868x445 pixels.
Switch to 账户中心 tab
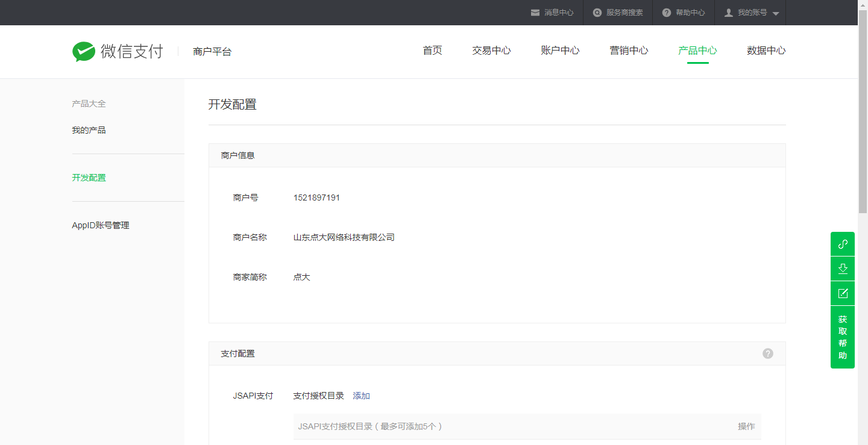pyautogui.click(x=560, y=51)
